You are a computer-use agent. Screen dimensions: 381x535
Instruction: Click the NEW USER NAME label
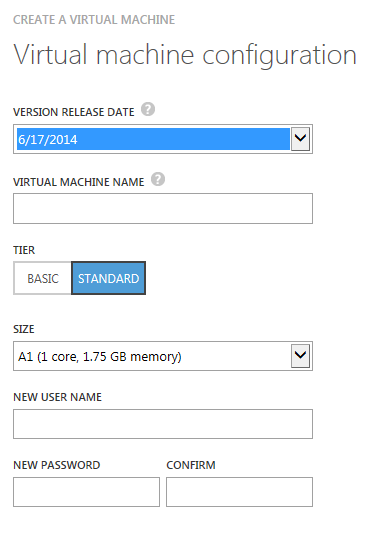(x=58, y=397)
